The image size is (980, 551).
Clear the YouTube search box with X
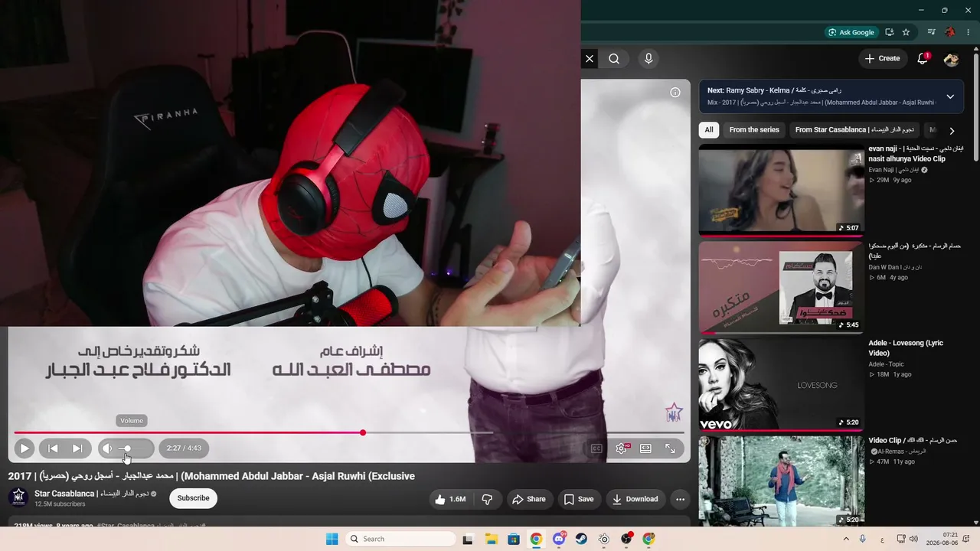590,58
